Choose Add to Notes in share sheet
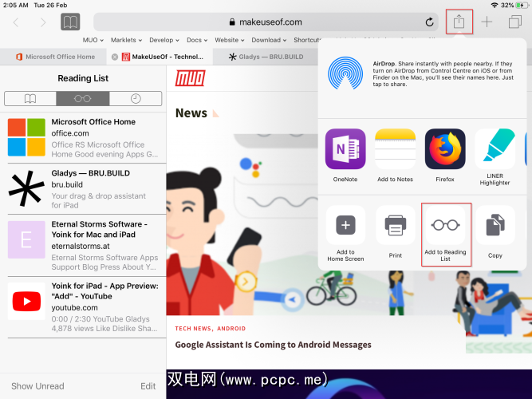Image resolution: width=532 pixels, height=399 pixels. [x=396, y=155]
